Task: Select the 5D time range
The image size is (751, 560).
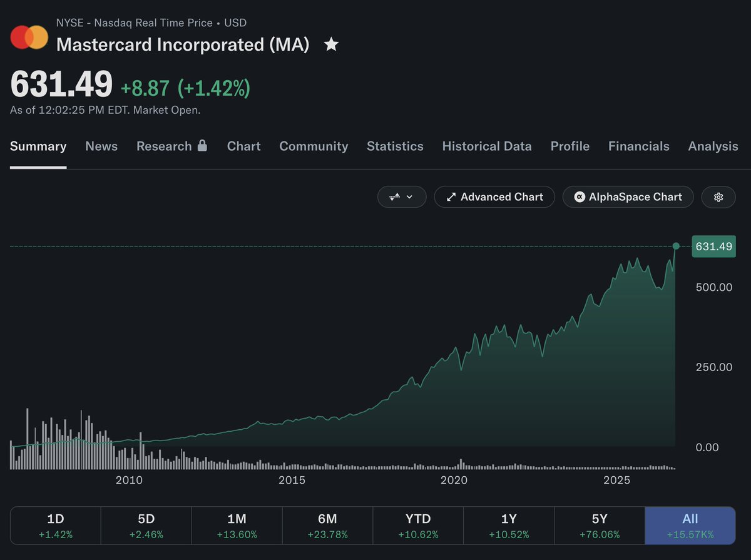Action: tap(146, 525)
